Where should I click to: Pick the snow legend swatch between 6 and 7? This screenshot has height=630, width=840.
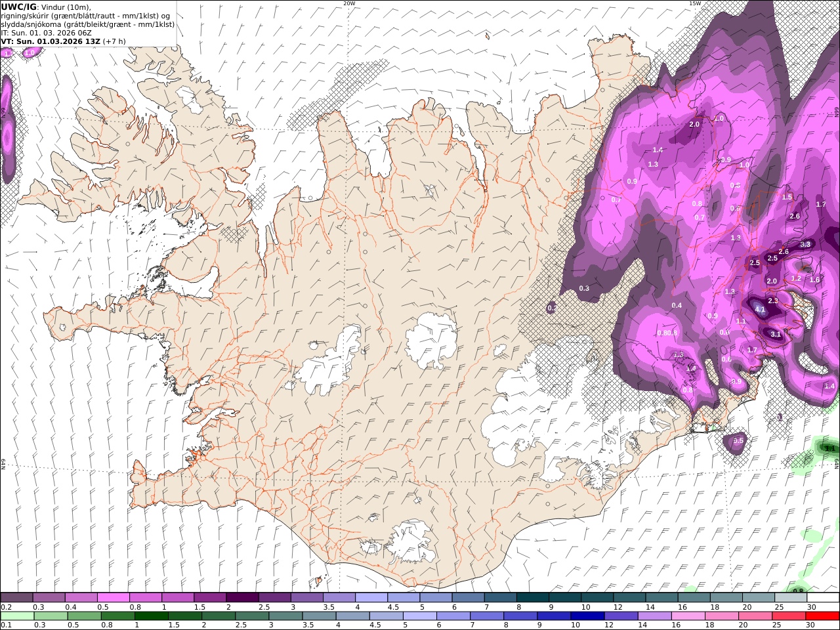[x=468, y=598]
